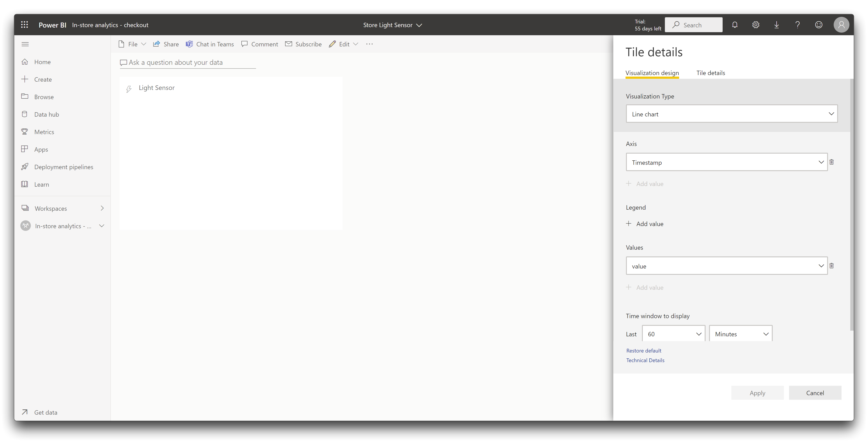
Task: Click the Light Sensor tile title
Action: point(157,88)
